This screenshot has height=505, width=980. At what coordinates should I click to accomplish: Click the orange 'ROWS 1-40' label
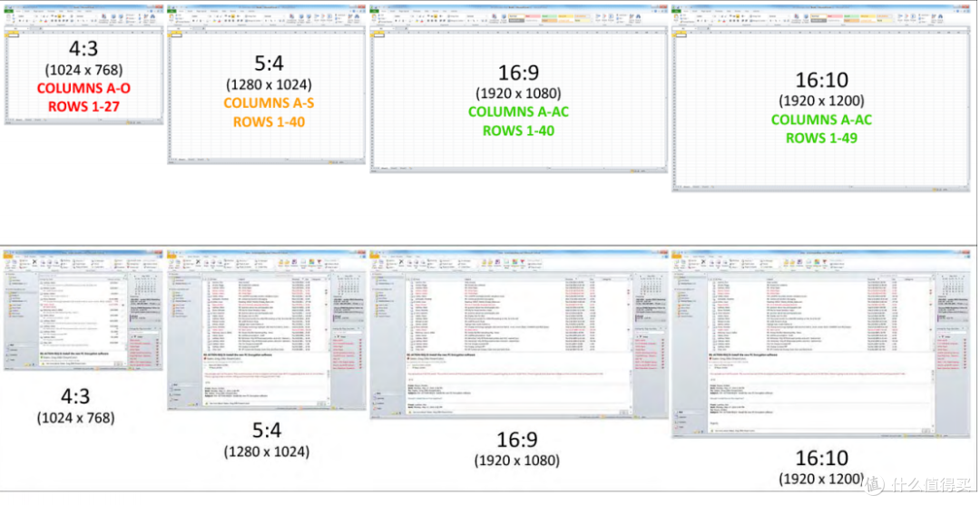(x=269, y=121)
